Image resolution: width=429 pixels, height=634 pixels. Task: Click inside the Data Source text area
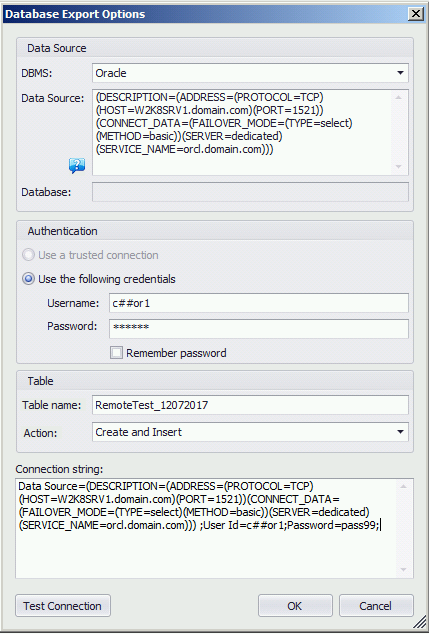243,133
